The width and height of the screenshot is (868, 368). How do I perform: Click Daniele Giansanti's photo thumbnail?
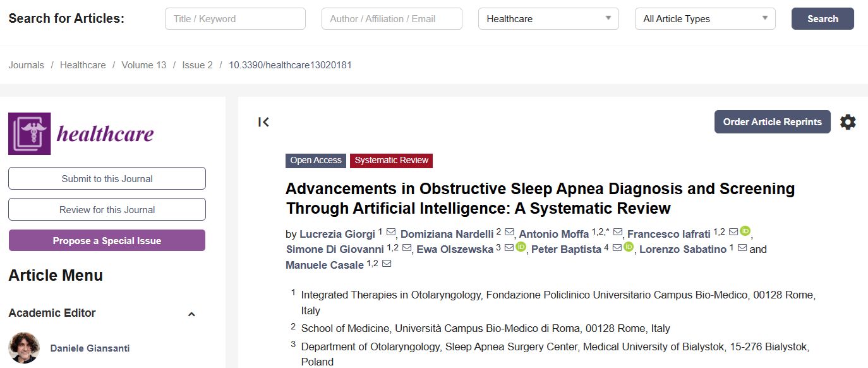click(x=24, y=348)
